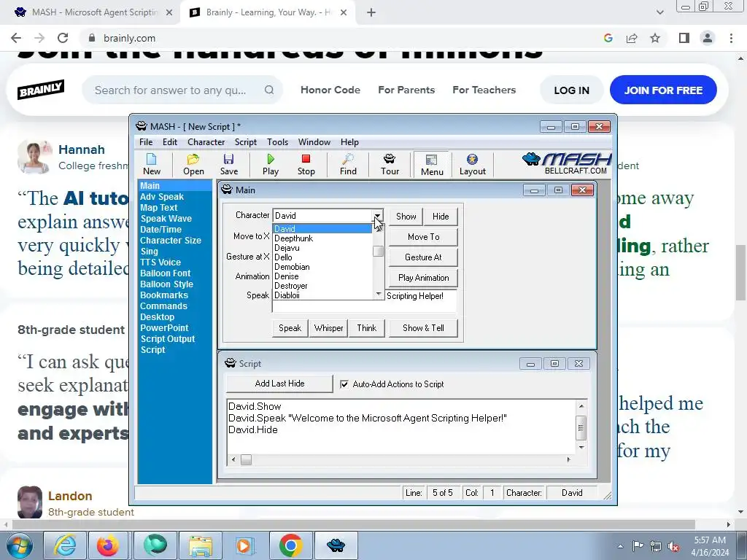This screenshot has height=560, width=747.
Task: Click the character list scrollbar thumb
Action: (x=379, y=251)
